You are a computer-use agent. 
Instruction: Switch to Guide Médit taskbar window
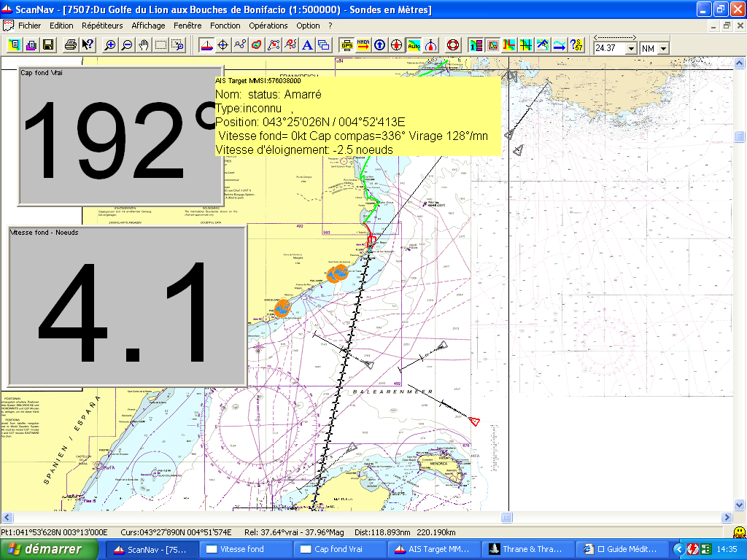[x=622, y=550]
